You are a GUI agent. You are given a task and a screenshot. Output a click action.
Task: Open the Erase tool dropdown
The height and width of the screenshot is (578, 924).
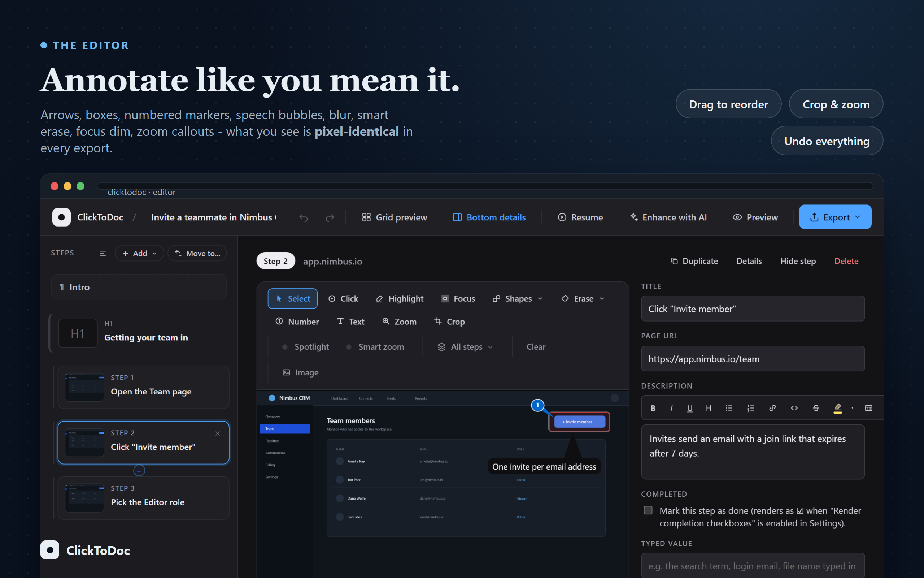(583, 298)
